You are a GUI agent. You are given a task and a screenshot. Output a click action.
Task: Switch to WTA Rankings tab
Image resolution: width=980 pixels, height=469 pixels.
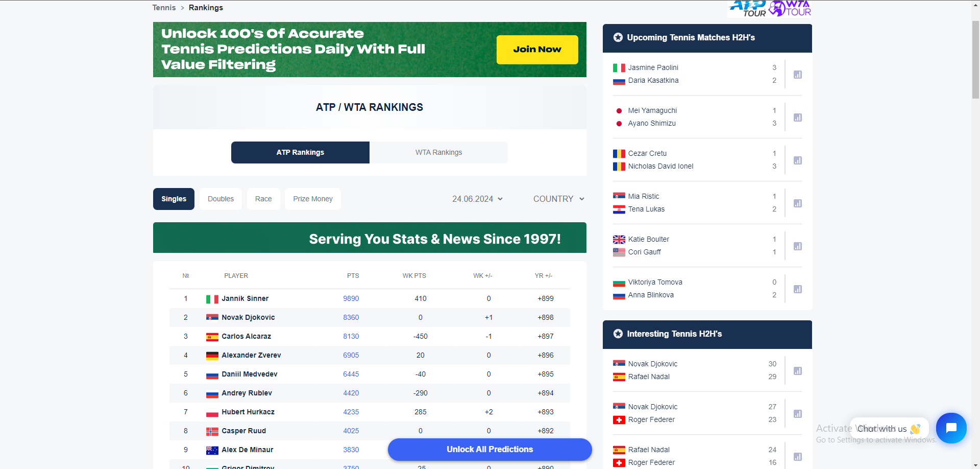click(439, 152)
